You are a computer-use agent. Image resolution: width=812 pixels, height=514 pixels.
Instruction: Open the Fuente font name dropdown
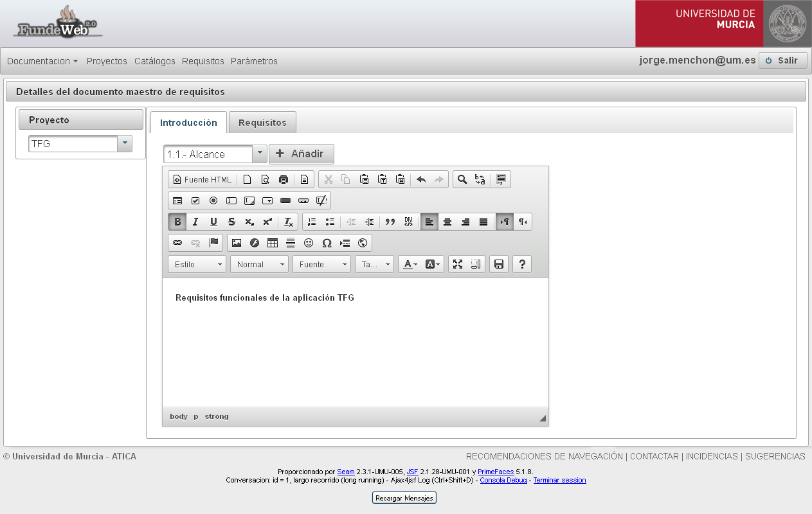coord(321,264)
